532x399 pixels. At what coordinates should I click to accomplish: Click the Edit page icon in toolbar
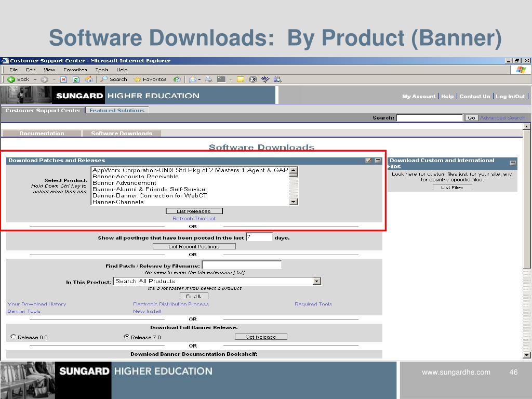221,79
